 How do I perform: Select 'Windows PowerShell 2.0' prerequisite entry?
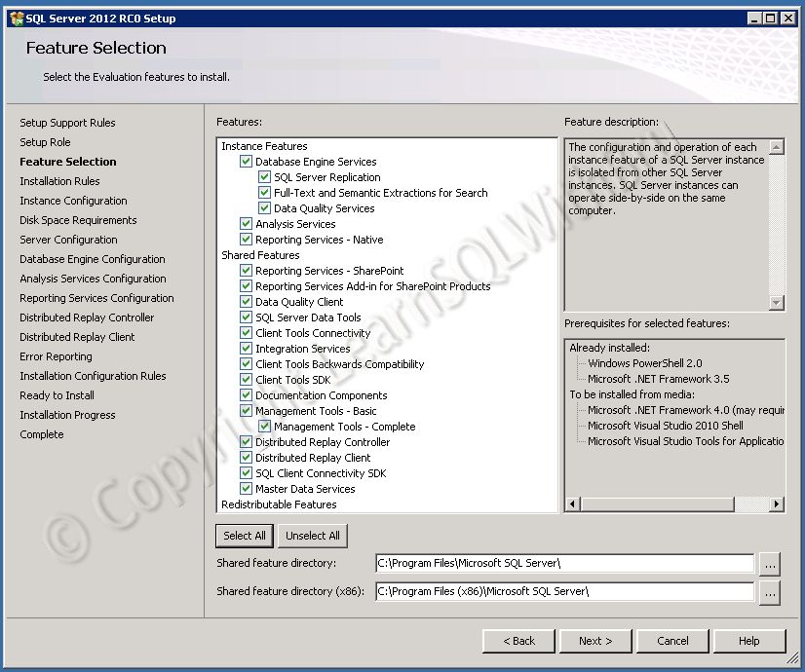coord(645,363)
